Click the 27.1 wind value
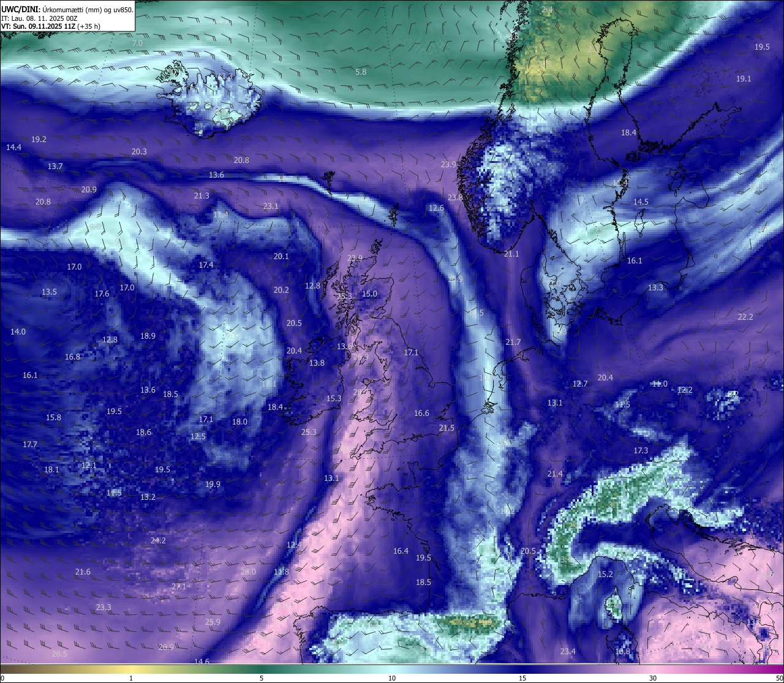The width and height of the screenshot is (784, 683). click(x=178, y=586)
